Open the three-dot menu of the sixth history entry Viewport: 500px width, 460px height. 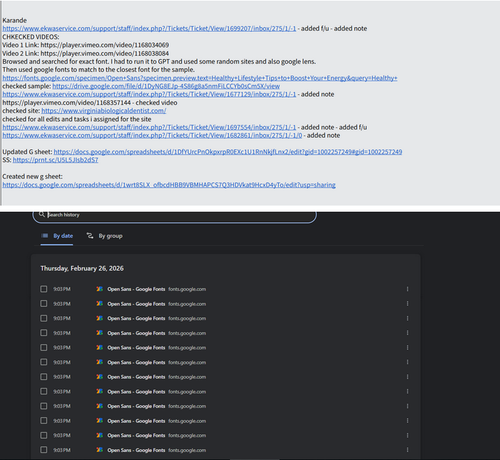[x=407, y=362]
